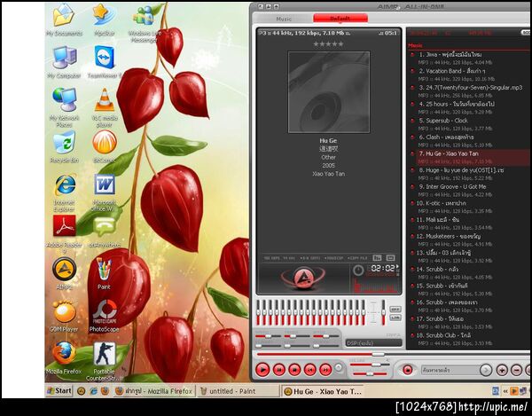Click the Windows Start button
Image resolution: width=532 pixels, height=416 pixels.
pos(59,391)
